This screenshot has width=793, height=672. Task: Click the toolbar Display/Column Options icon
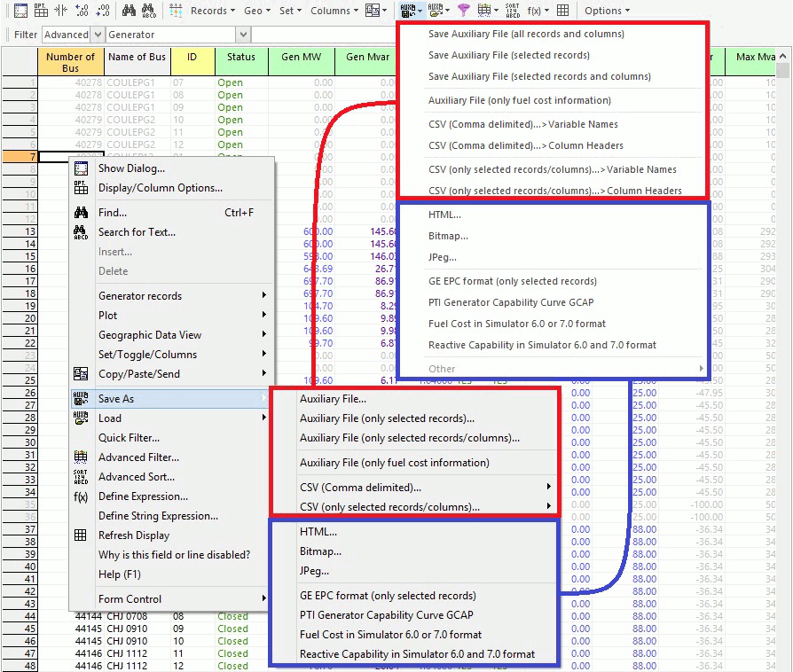41,10
